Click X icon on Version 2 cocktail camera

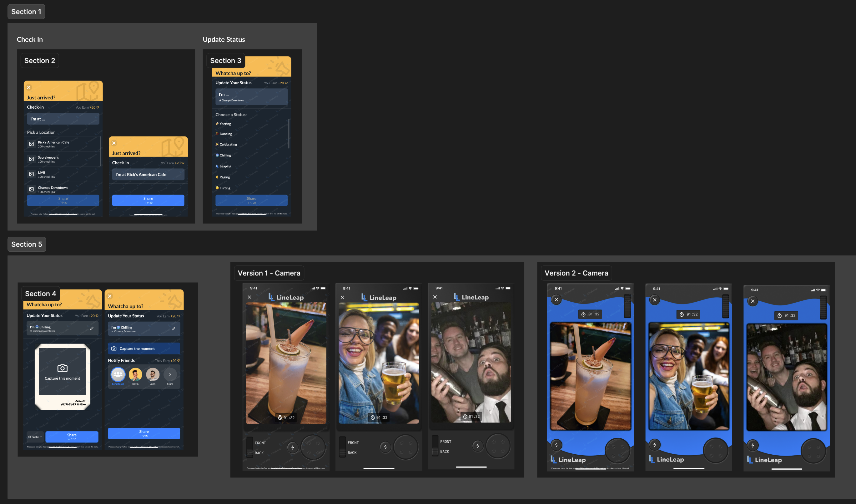556,299
